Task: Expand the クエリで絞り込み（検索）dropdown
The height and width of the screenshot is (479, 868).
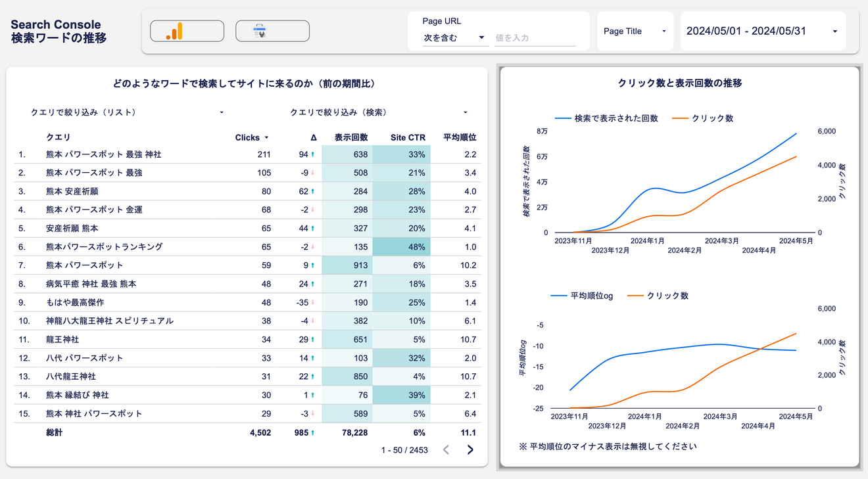Action: [x=379, y=112]
